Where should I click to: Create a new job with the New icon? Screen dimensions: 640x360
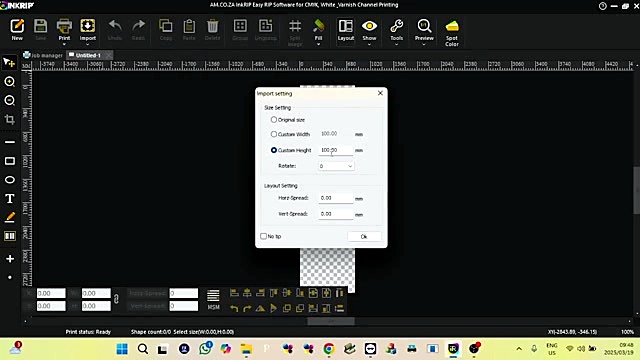point(17,26)
